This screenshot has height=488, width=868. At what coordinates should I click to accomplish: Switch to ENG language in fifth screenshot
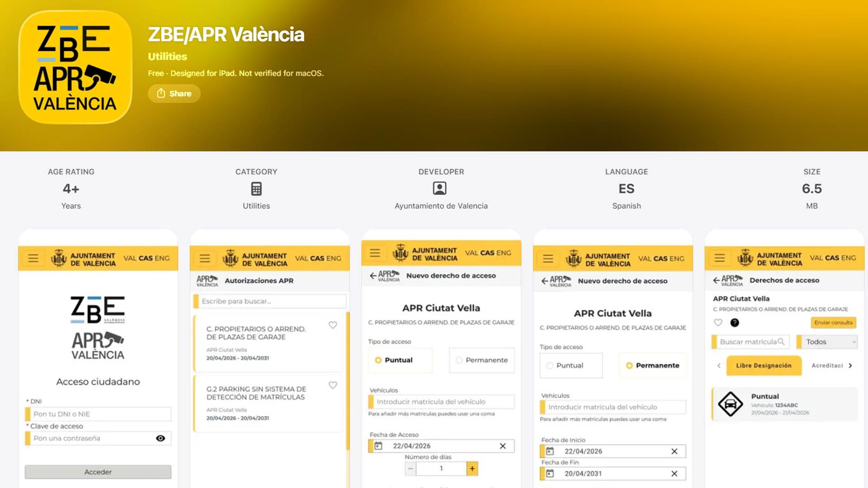[849, 258]
